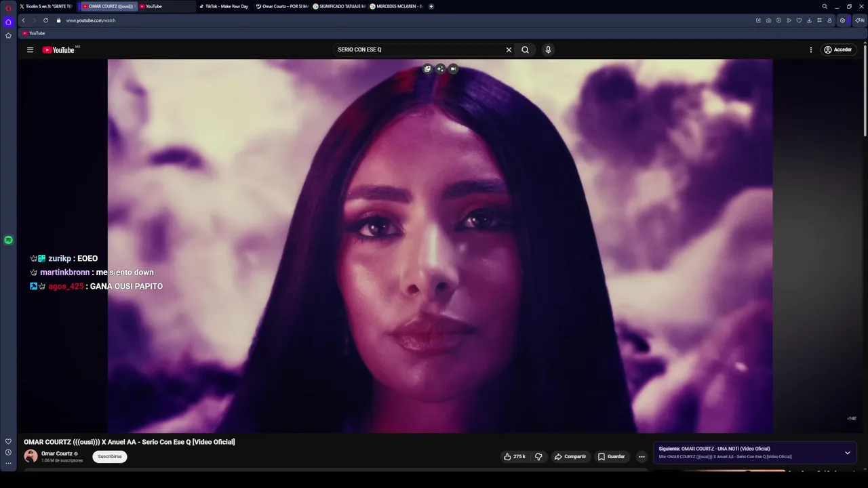Image resolution: width=868 pixels, height=488 pixels.
Task: Open Spotify from the Opera sidebar
Action: click(8, 240)
